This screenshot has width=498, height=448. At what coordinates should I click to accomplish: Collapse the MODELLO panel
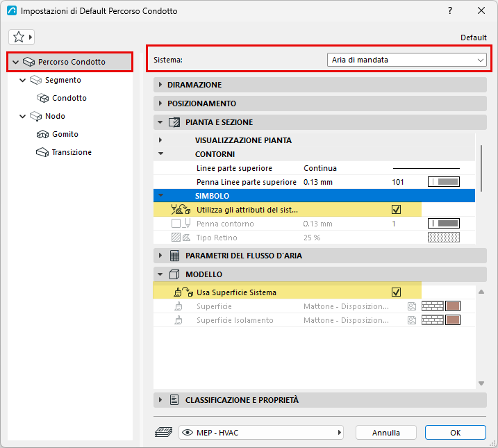click(160, 274)
